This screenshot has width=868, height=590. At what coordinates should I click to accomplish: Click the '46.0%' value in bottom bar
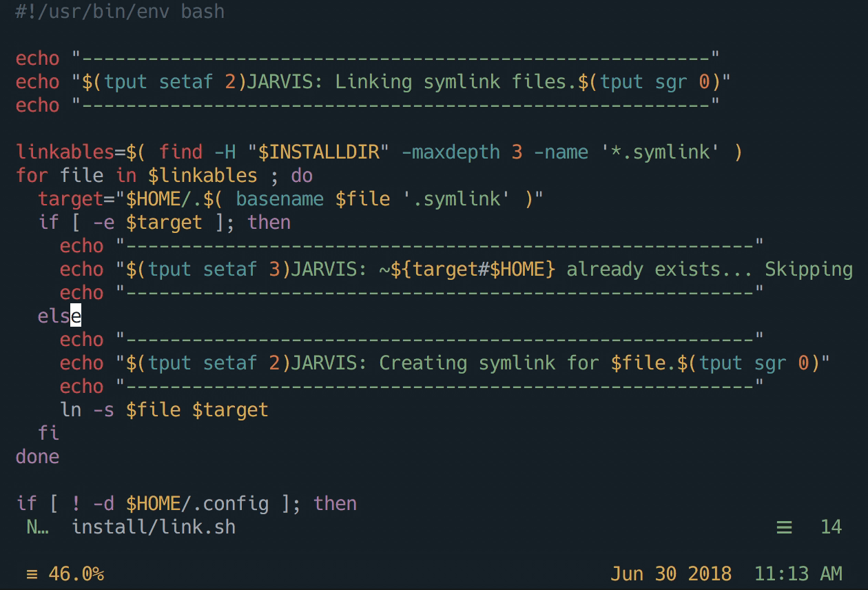76,573
